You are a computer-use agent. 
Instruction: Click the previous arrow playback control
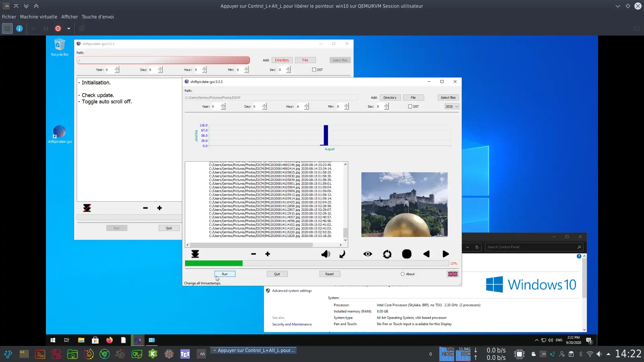point(426,254)
